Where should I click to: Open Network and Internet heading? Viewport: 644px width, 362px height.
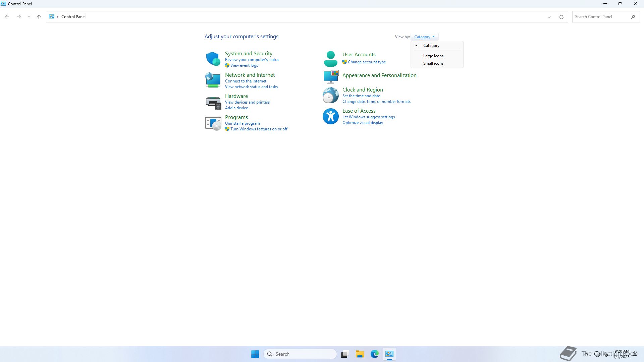[x=250, y=75]
